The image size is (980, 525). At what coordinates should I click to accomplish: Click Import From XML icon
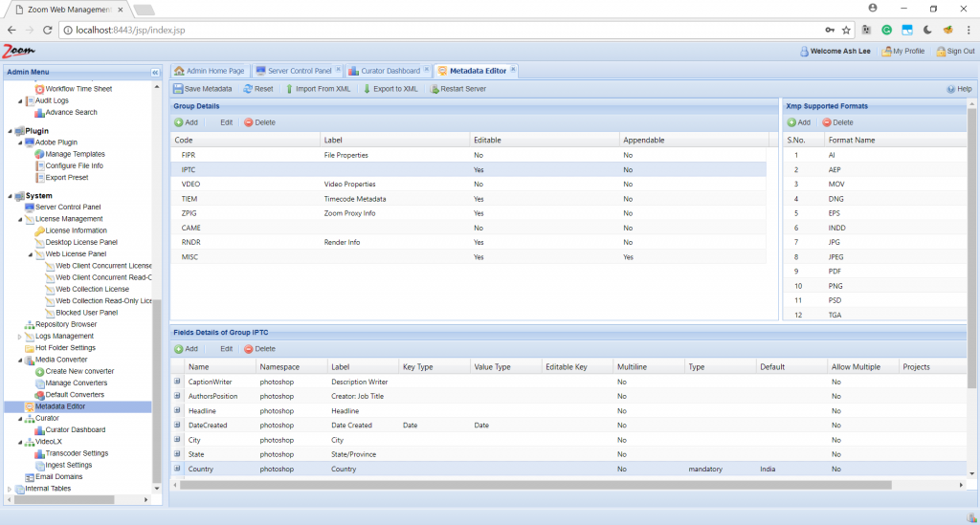coord(289,89)
